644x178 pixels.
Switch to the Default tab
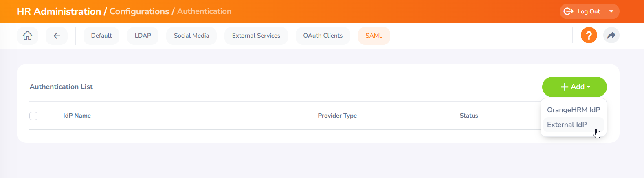(x=101, y=36)
